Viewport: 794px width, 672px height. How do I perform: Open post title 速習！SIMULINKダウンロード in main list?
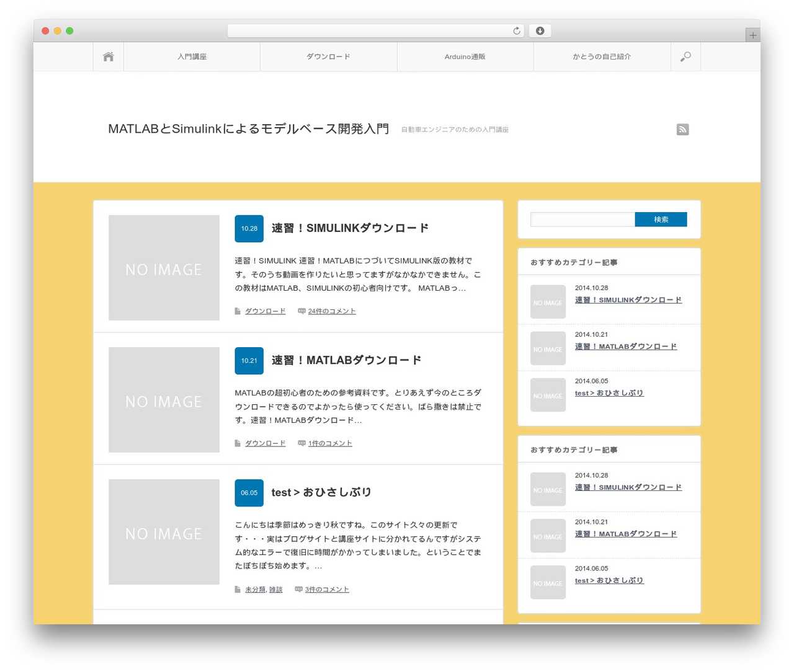pos(350,228)
